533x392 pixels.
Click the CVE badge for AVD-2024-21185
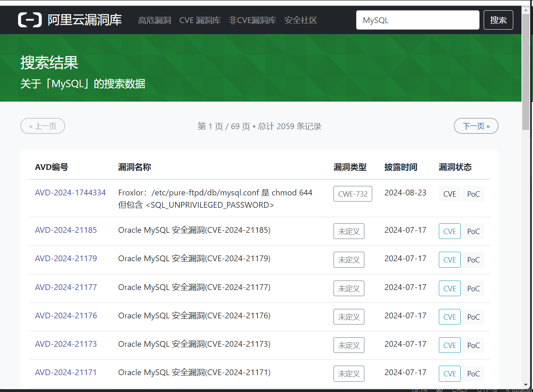450,231
